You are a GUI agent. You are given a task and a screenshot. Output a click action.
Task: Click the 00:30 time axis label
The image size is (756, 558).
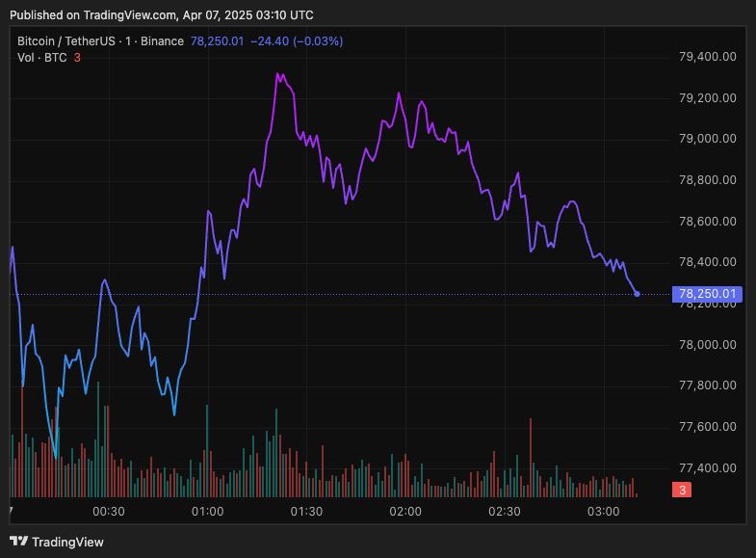(108, 511)
